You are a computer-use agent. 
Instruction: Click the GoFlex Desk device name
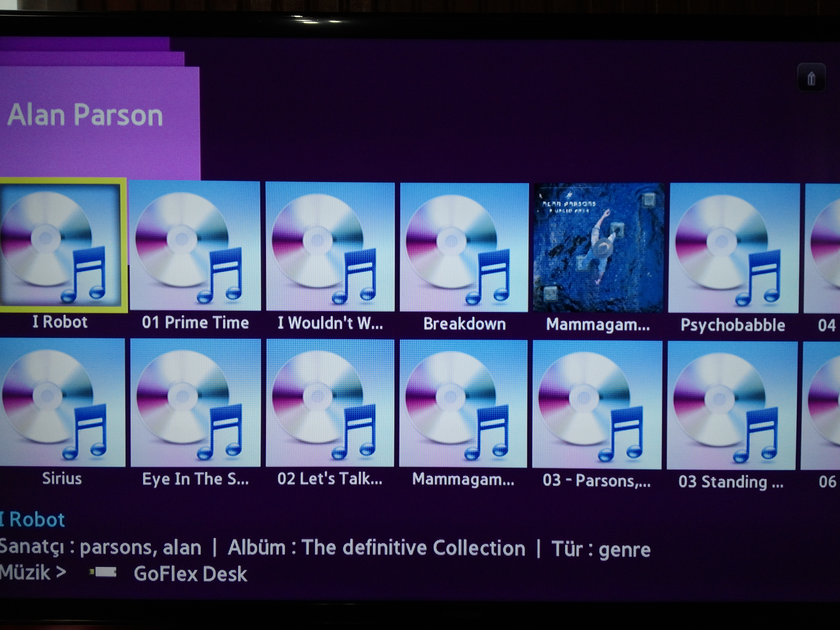190,574
